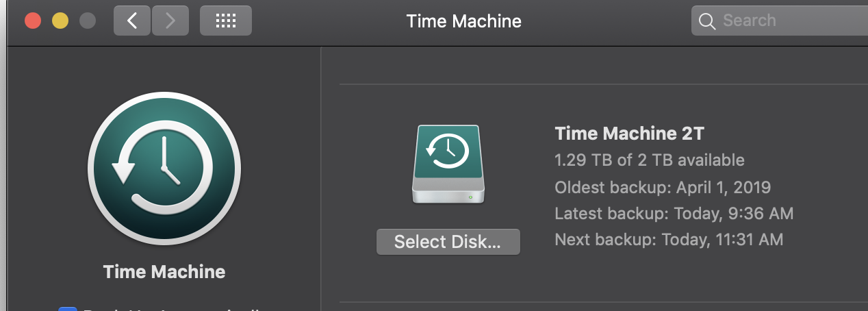
Task: Go back to the previous preference pane
Action: (x=132, y=21)
